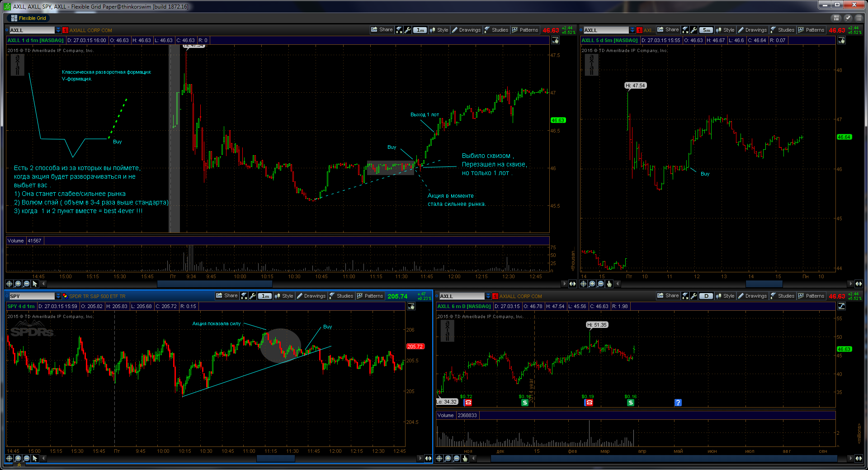Image resolution: width=868 pixels, height=470 pixels.
Task: Click expand chevrons at bottom-left of window
Action: tap(19, 465)
